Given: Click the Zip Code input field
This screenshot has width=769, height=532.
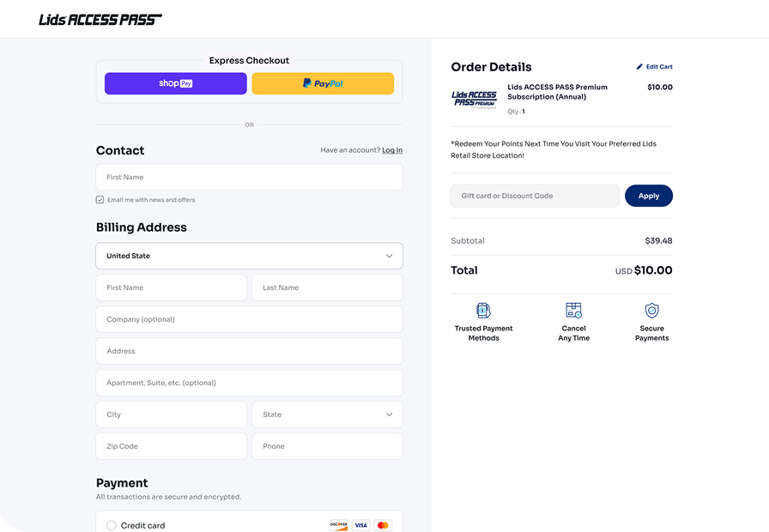Looking at the screenshot, I should coord(171,446).
